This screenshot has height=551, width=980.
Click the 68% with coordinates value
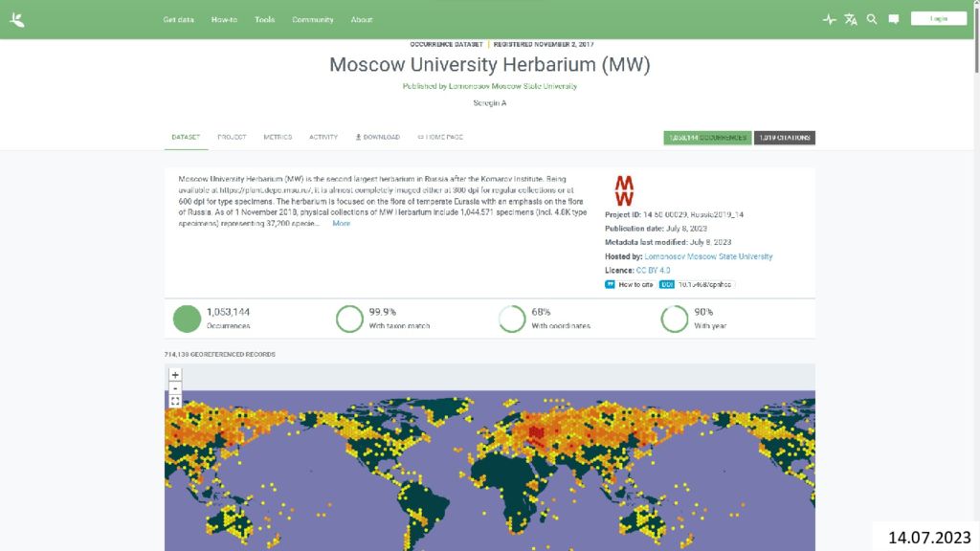click(542, 312)
